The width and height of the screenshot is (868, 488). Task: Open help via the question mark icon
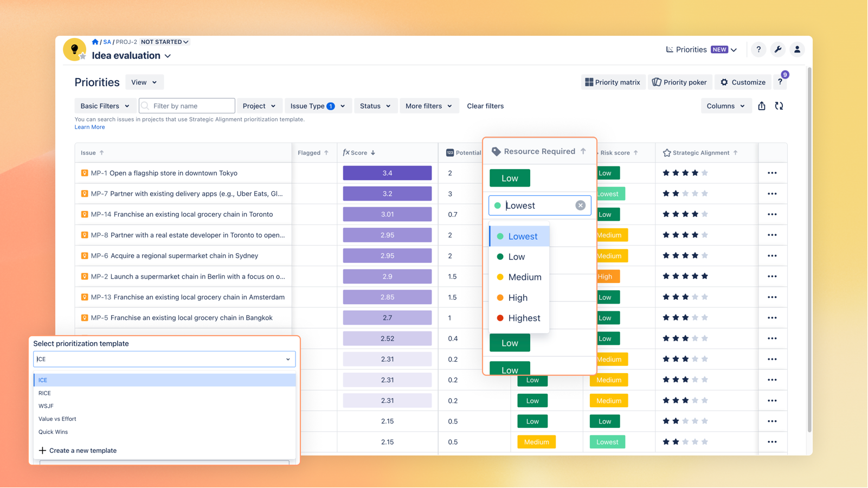point(758,49)
